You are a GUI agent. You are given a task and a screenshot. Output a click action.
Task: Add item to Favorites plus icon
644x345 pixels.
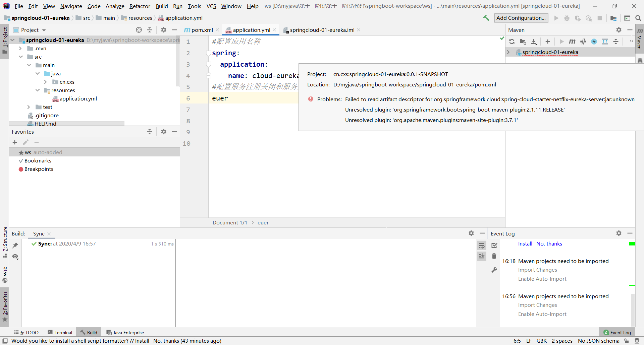15,142
